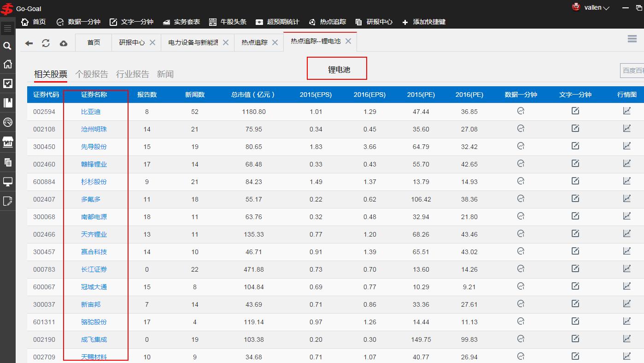
Task: Click the 百度百科 field at right
Action: [x=632, y=71]
